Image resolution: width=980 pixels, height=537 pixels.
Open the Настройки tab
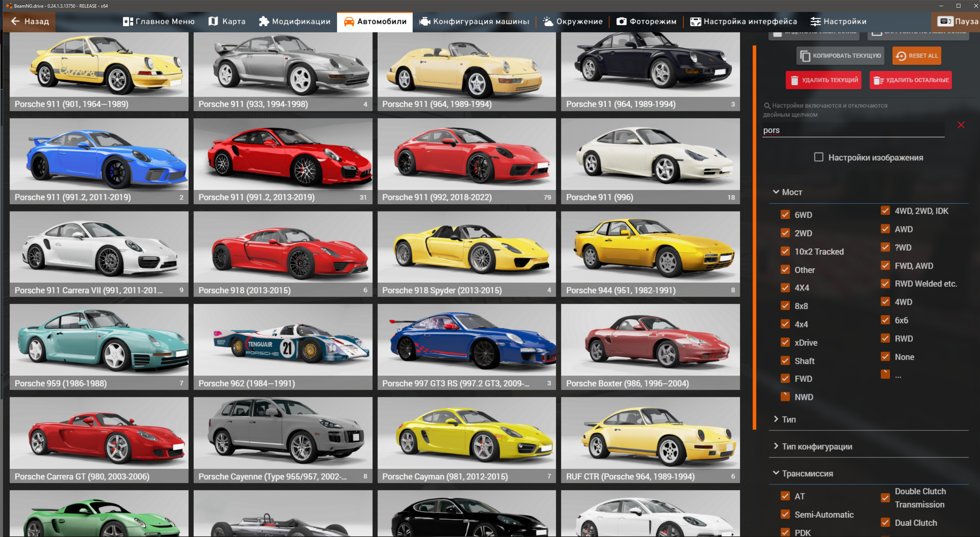838,21
